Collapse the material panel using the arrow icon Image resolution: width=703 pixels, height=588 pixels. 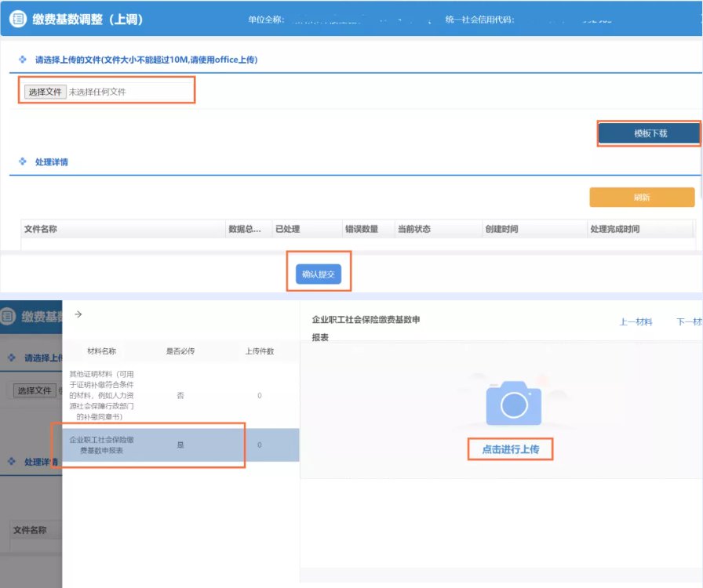coord(78,314)
